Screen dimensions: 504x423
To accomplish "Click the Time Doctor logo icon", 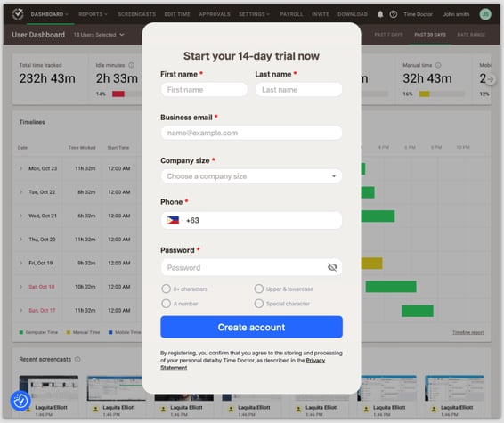I will click(18, 14).
